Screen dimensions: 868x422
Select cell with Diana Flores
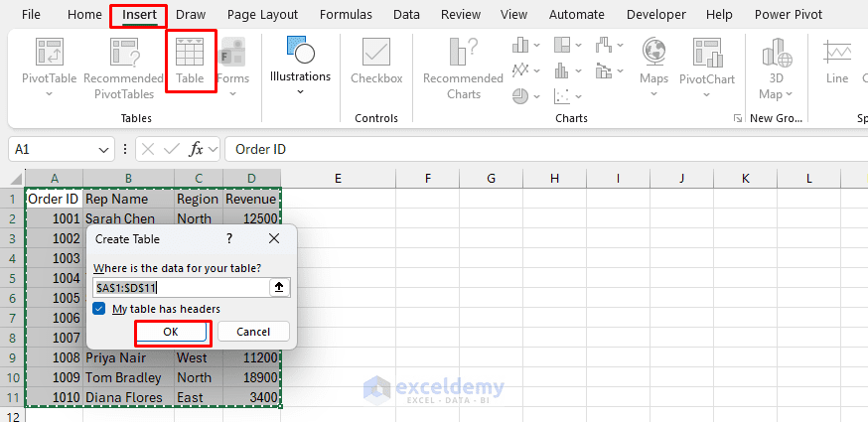(x=128, y=397)
